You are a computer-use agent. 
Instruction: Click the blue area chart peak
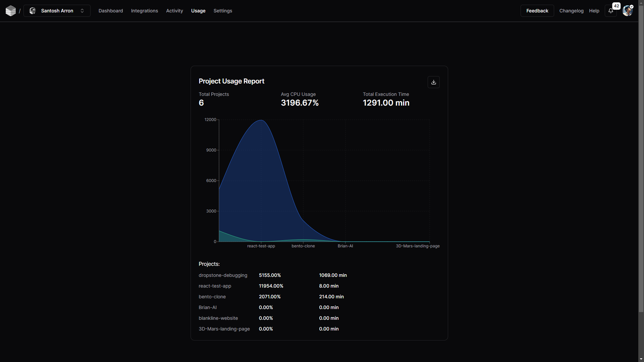(261, 120)
